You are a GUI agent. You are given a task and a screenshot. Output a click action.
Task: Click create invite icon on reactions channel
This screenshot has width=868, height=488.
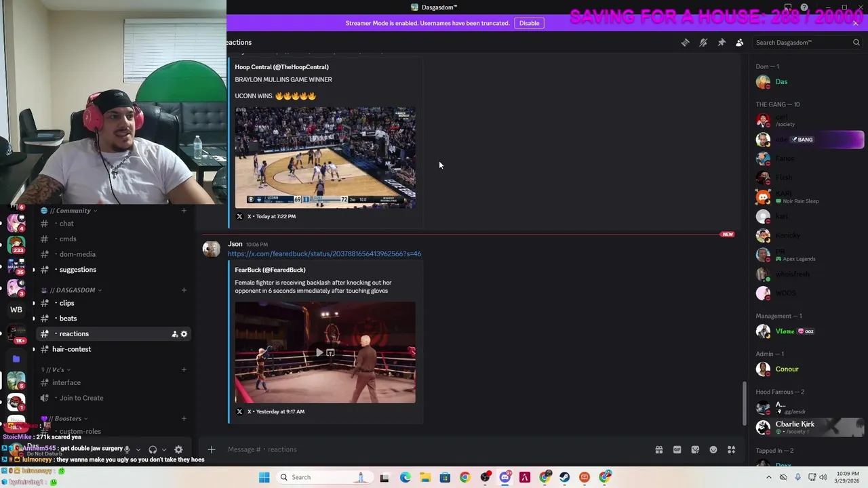[x=174, y=334]
